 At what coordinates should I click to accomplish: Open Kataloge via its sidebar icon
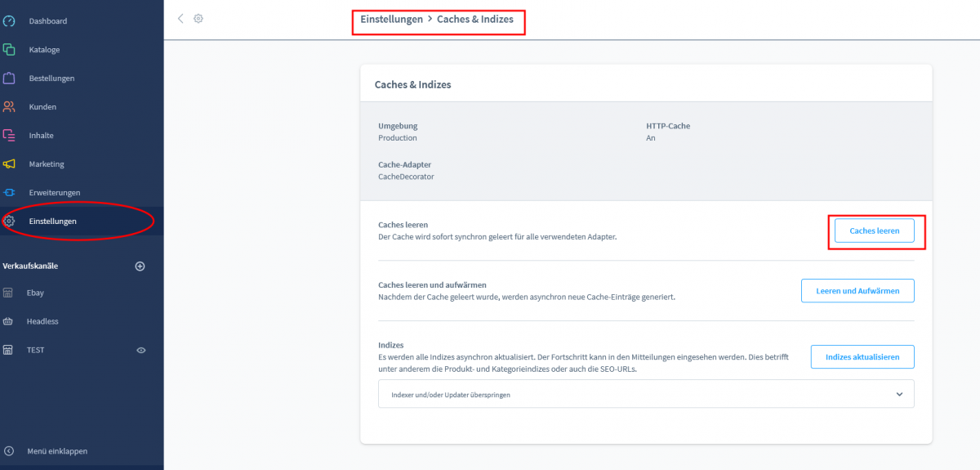click(x=9, y=49)
